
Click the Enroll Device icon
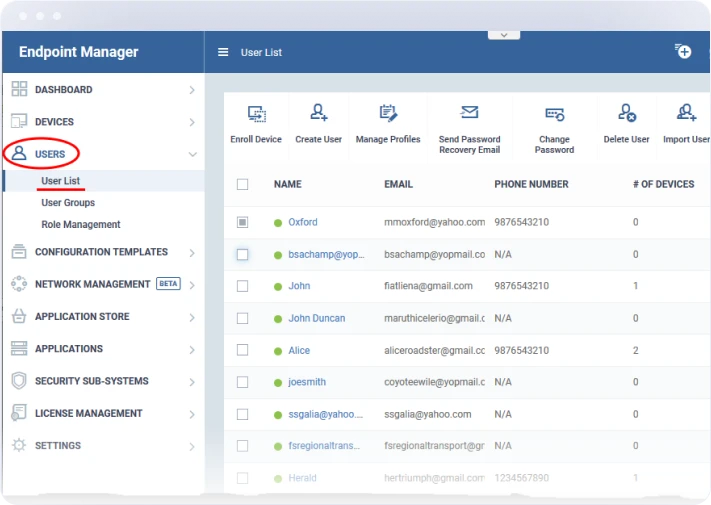[x=256, y=114]
